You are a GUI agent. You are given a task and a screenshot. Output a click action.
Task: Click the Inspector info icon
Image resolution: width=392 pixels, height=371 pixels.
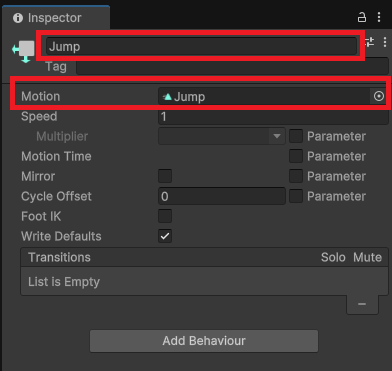click(18, 18)
